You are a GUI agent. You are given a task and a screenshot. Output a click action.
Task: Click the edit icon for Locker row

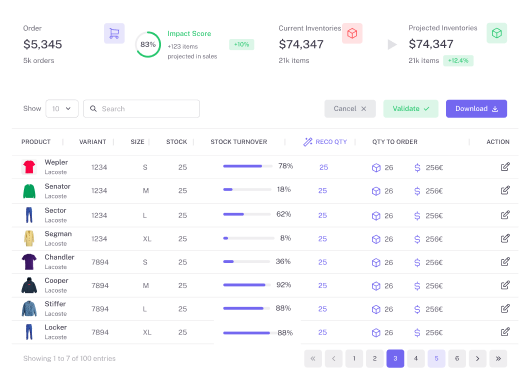pos(505,332)
